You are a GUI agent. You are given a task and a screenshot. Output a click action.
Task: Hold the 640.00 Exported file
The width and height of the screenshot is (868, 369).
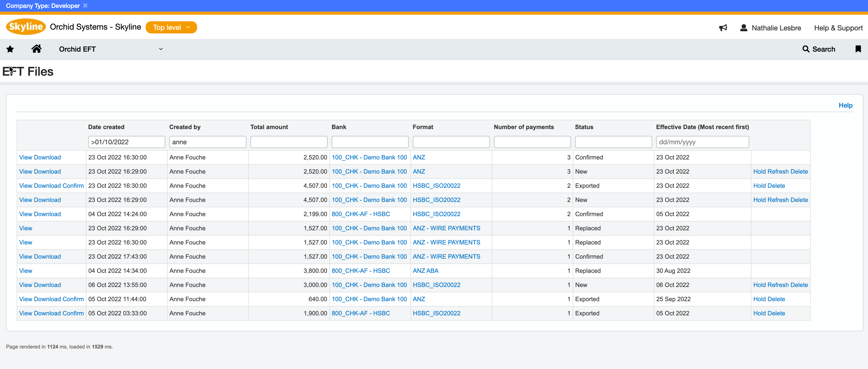point(760,299)
